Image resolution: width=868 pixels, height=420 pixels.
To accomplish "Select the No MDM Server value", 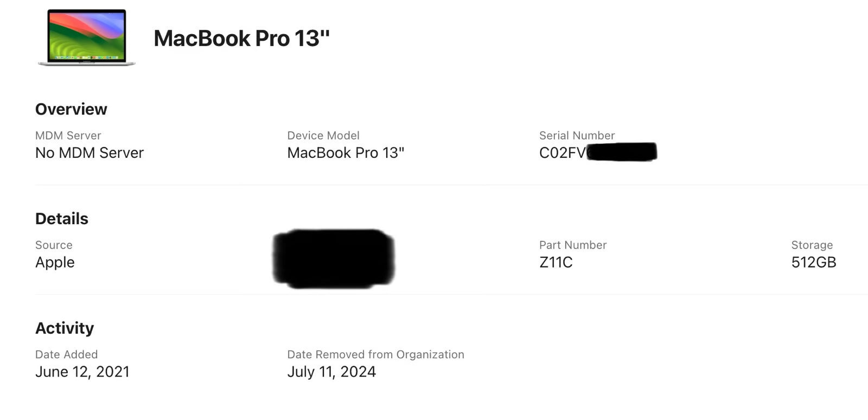I will click(x=89, y=152).
